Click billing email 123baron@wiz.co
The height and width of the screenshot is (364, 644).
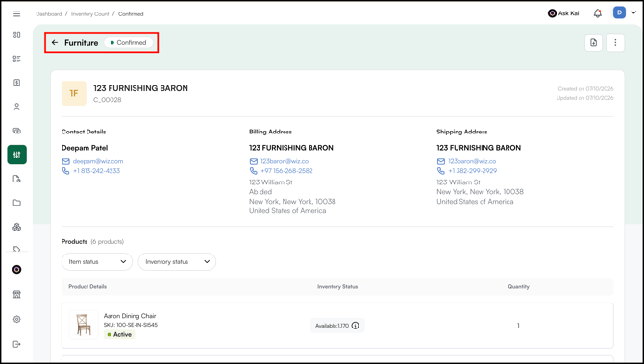pyautogui.click(x=285, y=161)
